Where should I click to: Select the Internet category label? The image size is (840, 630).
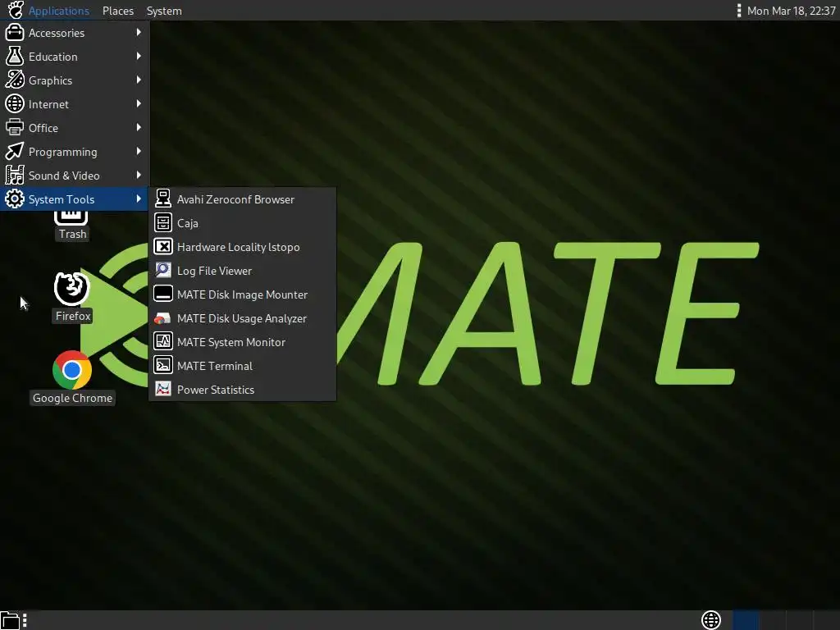(x=48, y=104)
